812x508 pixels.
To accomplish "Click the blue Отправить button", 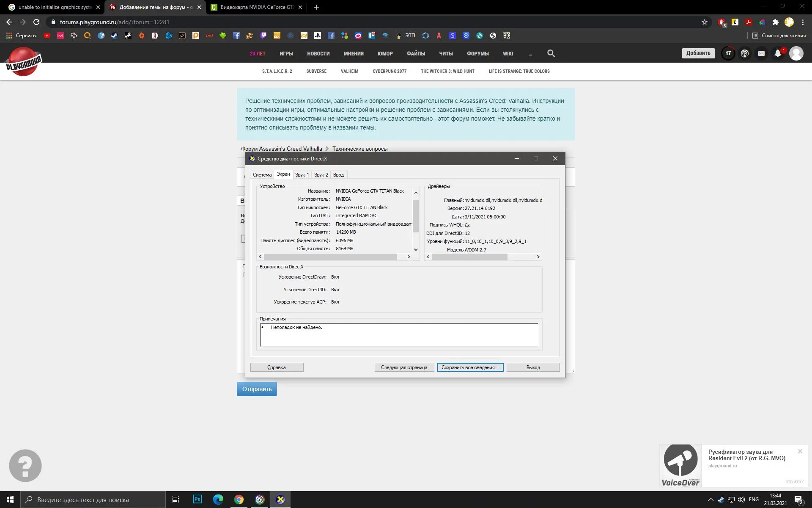I will click(x=257, y=389).
